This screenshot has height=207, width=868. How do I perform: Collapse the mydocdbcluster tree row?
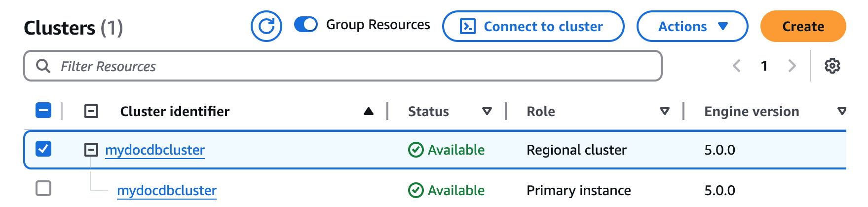91,149
